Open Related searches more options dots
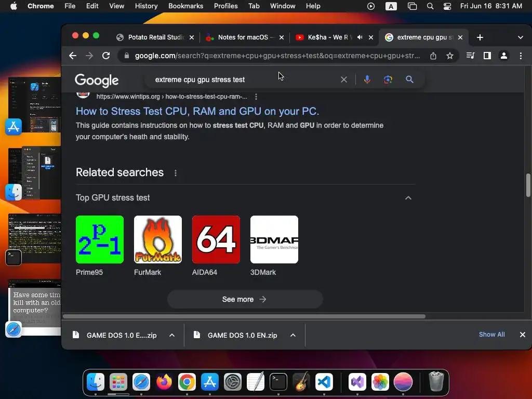Viewport: 532px width, 399px height. tap(176, 173)
